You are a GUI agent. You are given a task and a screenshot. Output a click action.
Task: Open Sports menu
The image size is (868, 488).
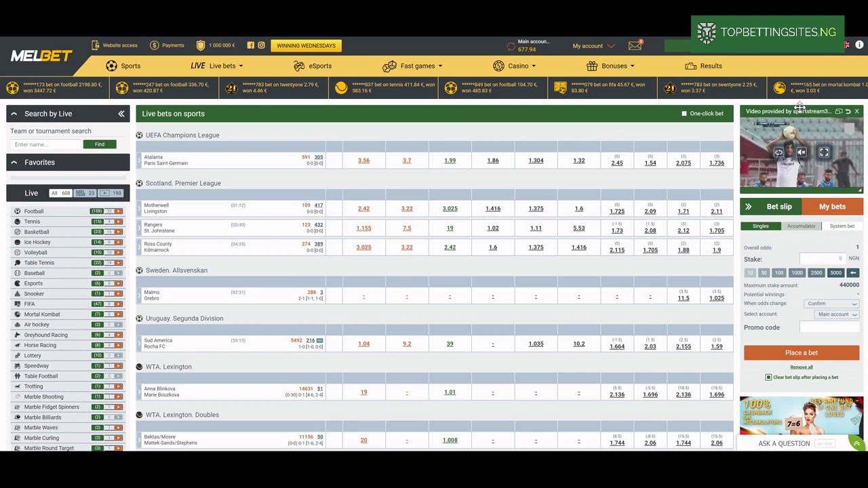point(123,66)
